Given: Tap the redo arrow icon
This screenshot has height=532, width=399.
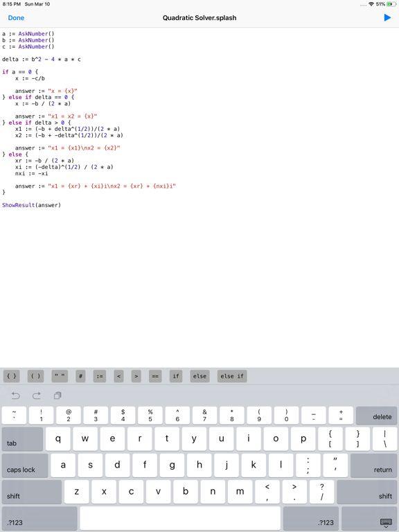Looking at the screenshot, I should tap(37, 396).
